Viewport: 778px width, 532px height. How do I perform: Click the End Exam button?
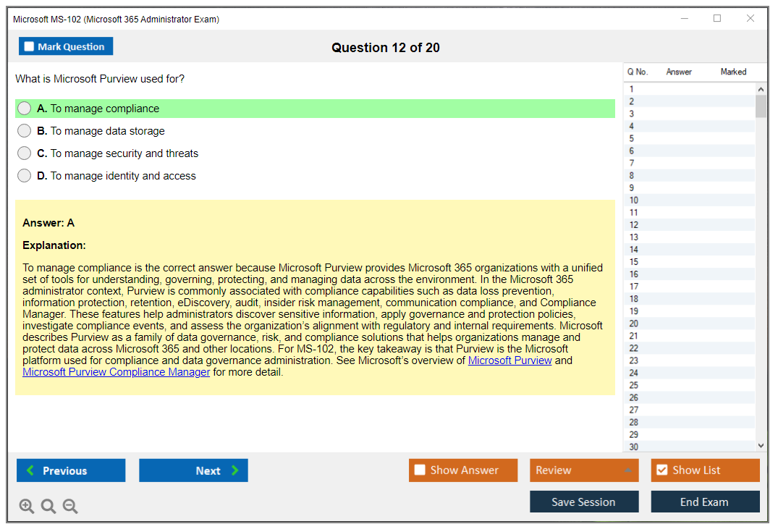705,502
